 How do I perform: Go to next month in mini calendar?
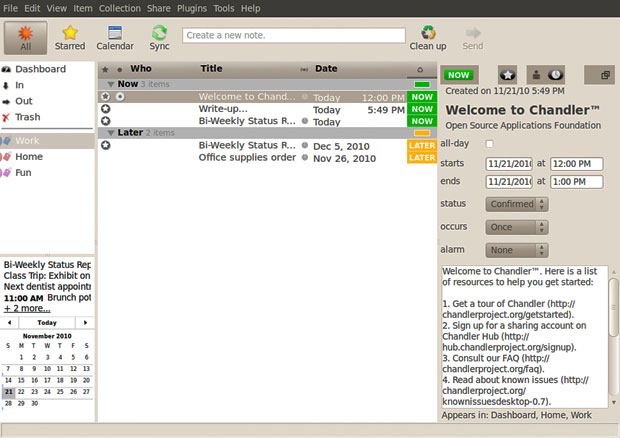[85, 323]
